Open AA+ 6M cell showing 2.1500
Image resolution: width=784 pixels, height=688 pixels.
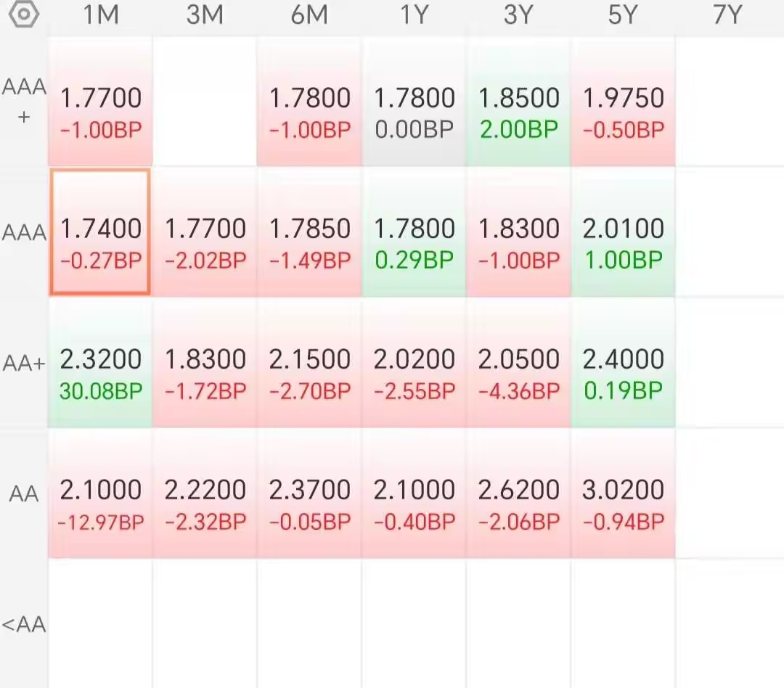click(309, 363)
